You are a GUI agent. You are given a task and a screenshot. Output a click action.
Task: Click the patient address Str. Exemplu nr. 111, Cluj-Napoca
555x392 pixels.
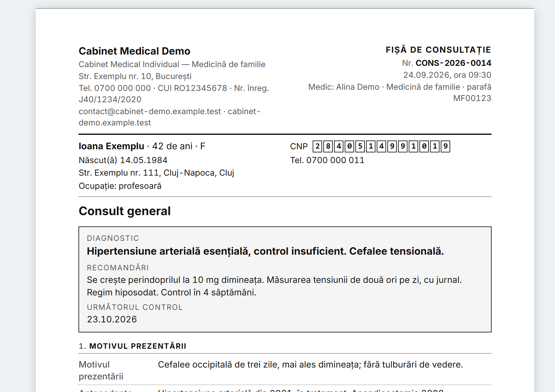[156, 173]
